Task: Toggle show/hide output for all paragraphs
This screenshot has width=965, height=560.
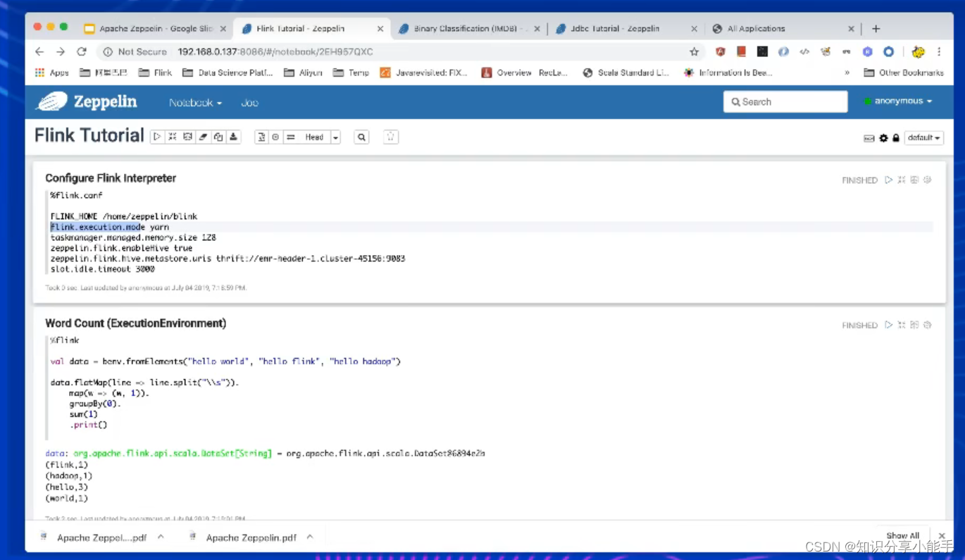Action: point(188,137)
